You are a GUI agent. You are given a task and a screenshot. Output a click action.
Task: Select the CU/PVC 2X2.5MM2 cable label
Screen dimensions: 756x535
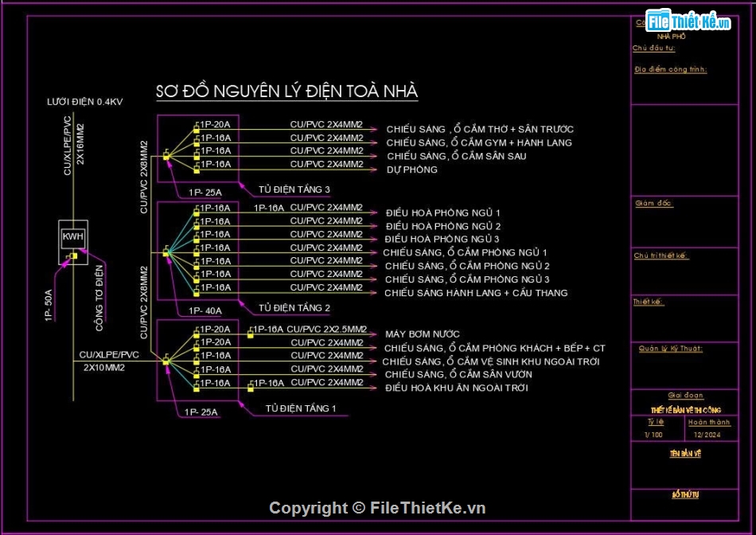click(x=327, y=330)
